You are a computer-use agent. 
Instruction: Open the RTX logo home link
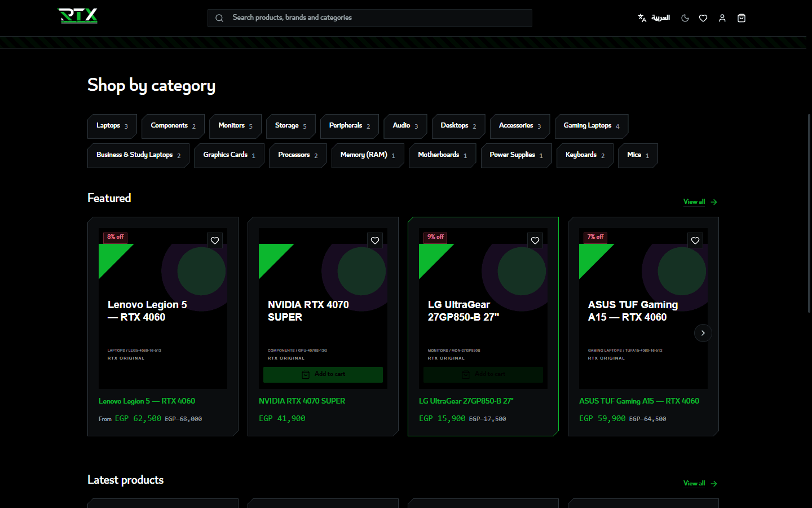click(78, 16)
